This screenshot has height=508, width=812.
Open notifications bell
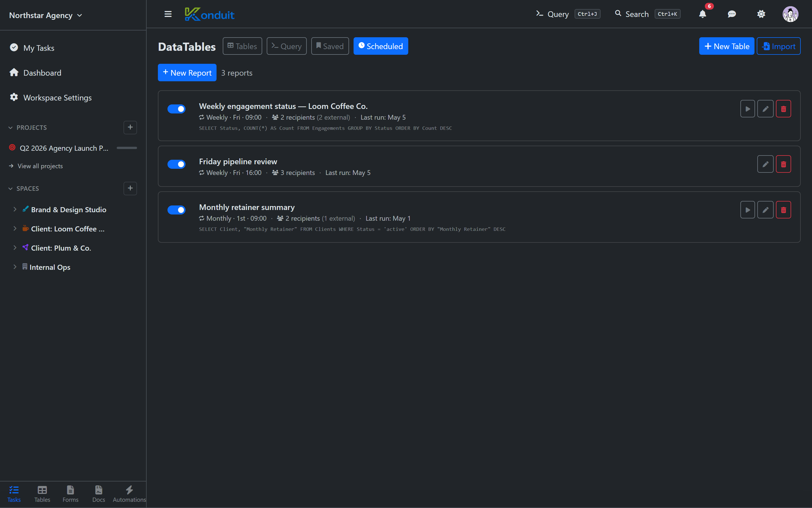(702, 14)
